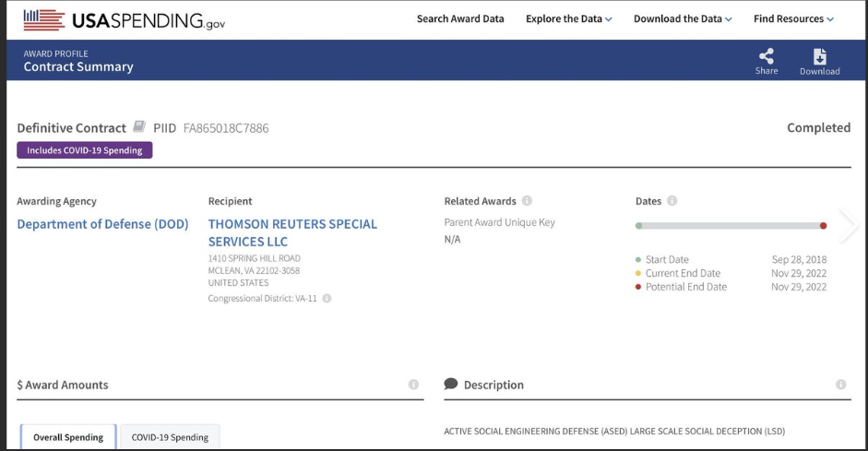Click info icon beside Dates heading
This screenshot has width=868, height=451.
point(672,201)
